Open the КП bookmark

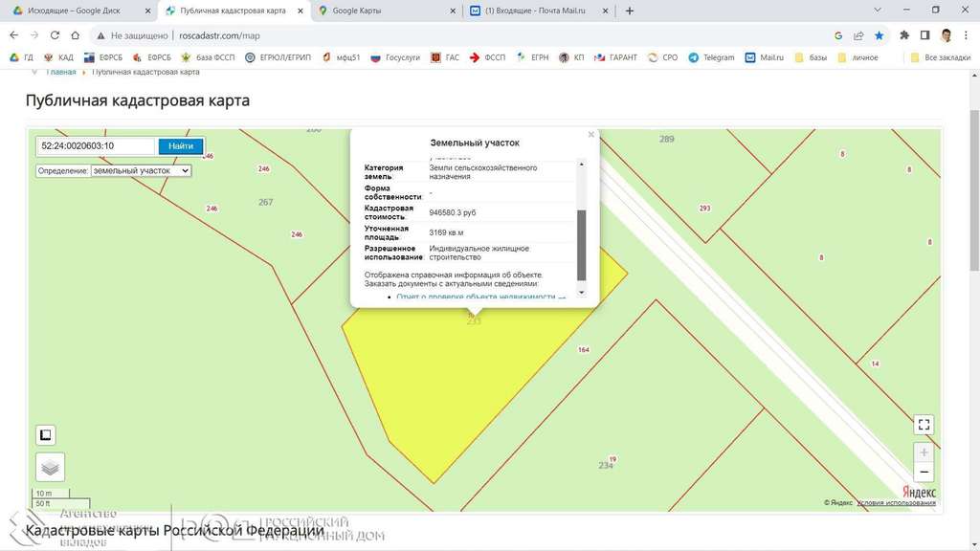coord(571,57)
